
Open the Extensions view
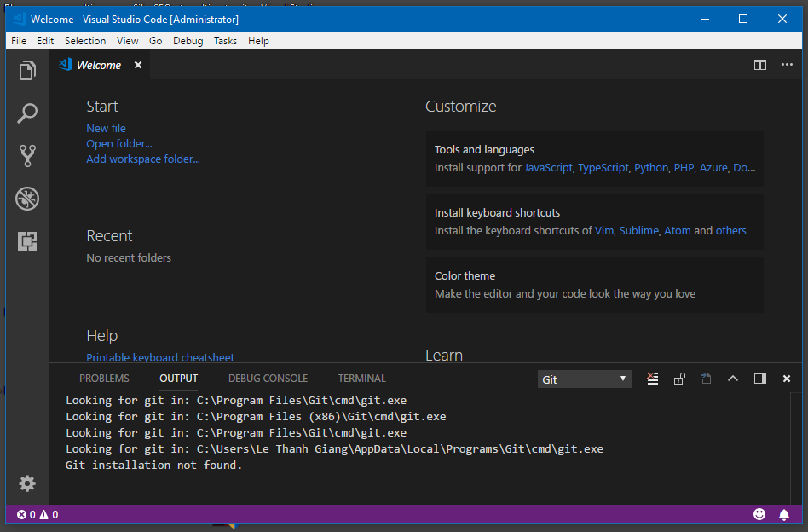point(26,241)
